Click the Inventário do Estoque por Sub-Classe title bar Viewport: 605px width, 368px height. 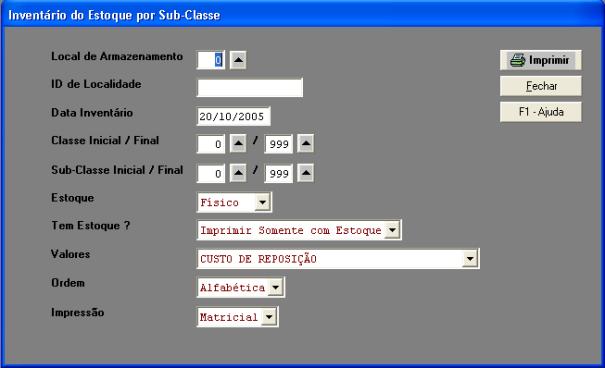coord(302,15)
